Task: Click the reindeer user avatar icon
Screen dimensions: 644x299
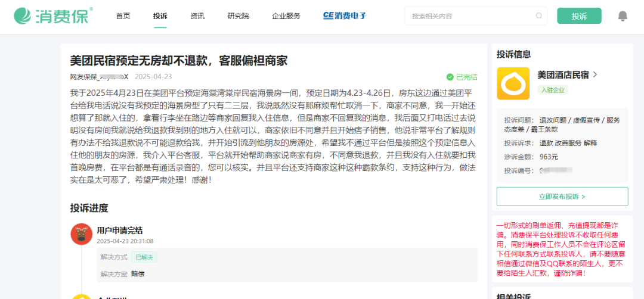Action: pos(81,234)
